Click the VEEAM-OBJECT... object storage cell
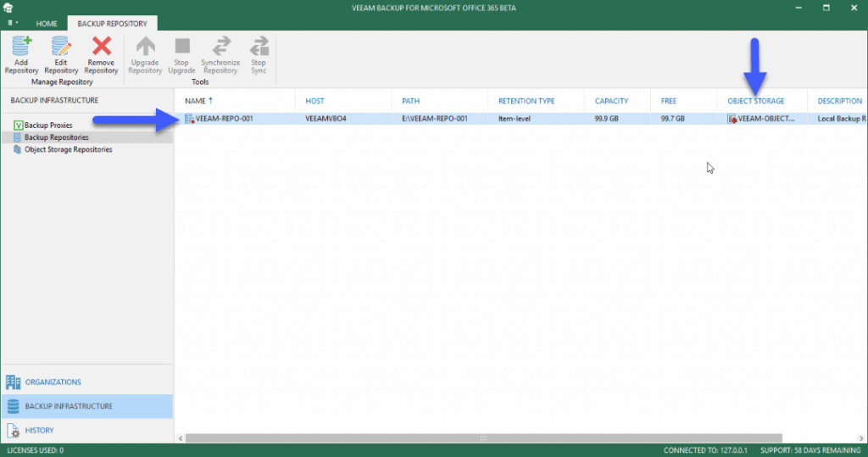Viewport: 868px width, 457px height. tap(766, 119)
